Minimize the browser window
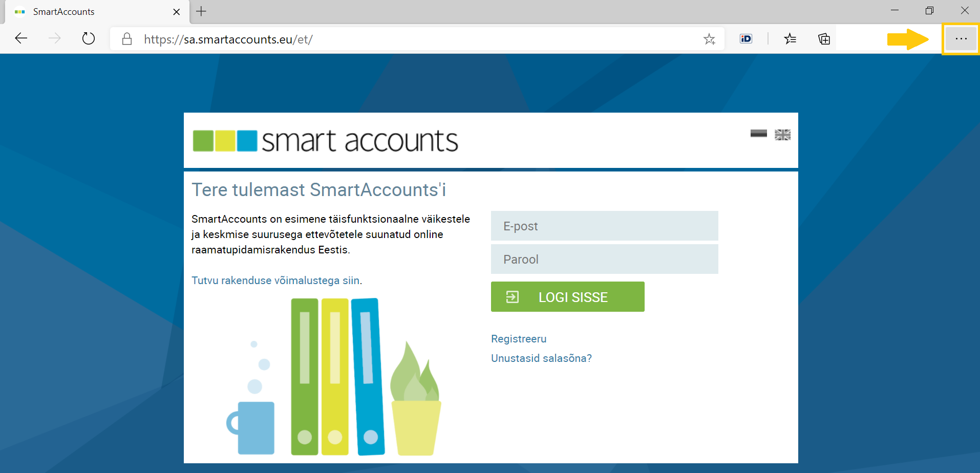 (x=894, y=10)
